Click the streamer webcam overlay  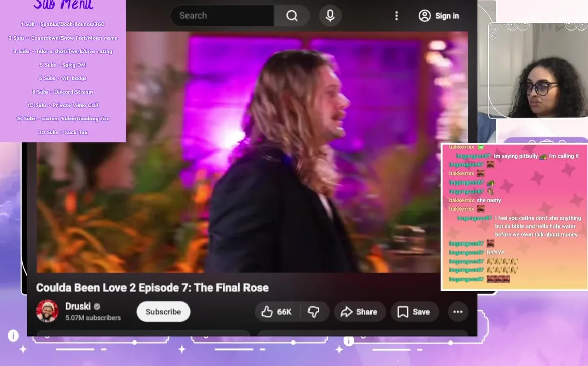(538, 71)
